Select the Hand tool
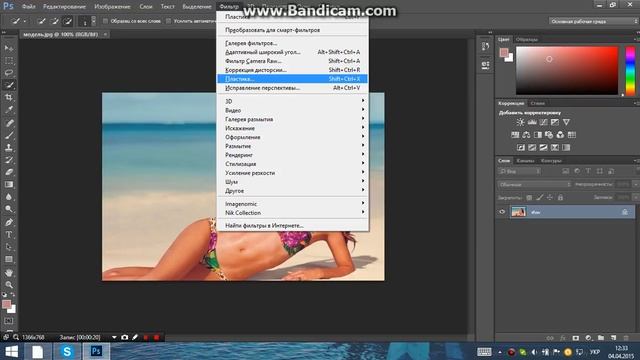640x360 pixels. pyautogui.click(x=9, y=273)
